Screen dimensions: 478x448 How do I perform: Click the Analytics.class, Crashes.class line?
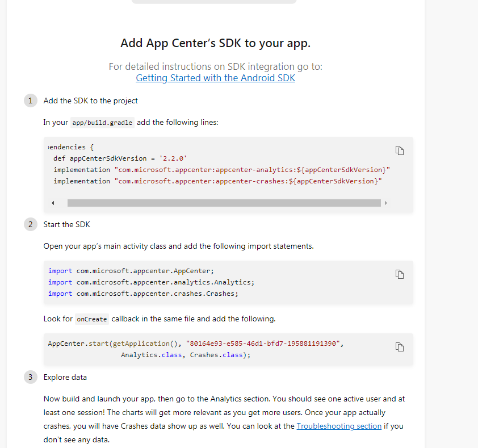pos(186,355)
